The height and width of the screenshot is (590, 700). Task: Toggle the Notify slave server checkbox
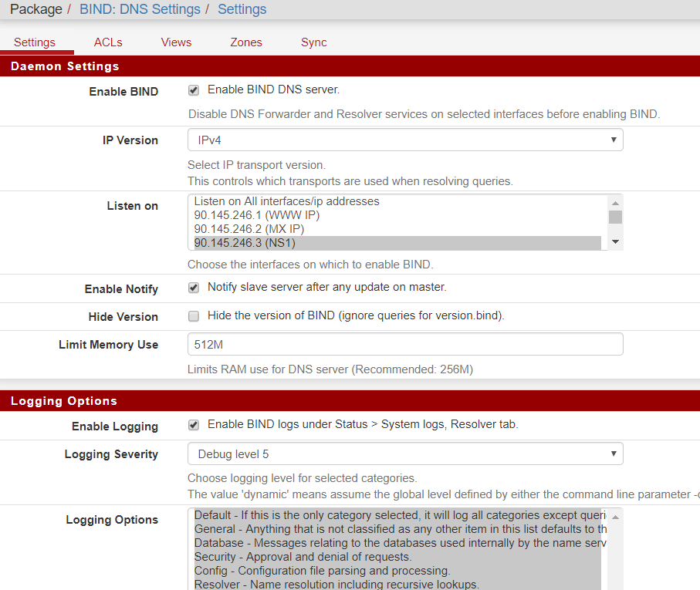193,288
